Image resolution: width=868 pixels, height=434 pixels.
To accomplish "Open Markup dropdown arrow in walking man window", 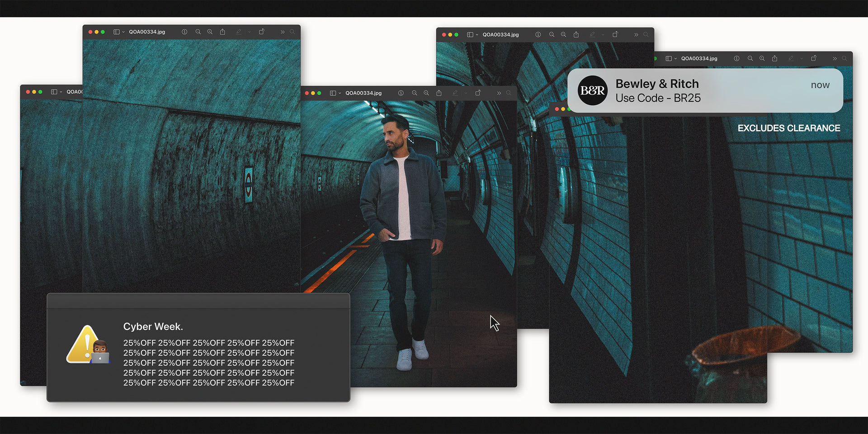I will pos(466,93).
